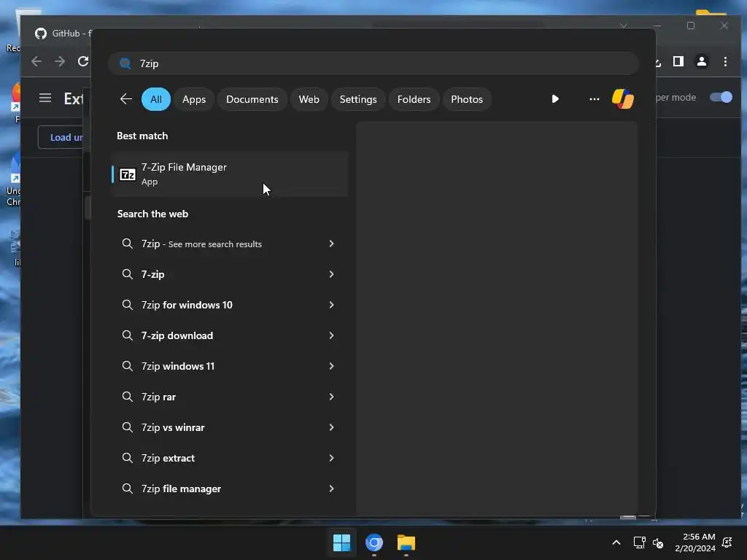Screen dimensions: 747x560
Task: Expand the '7zip file manager' chevron
Action: [x=331, y=489]
